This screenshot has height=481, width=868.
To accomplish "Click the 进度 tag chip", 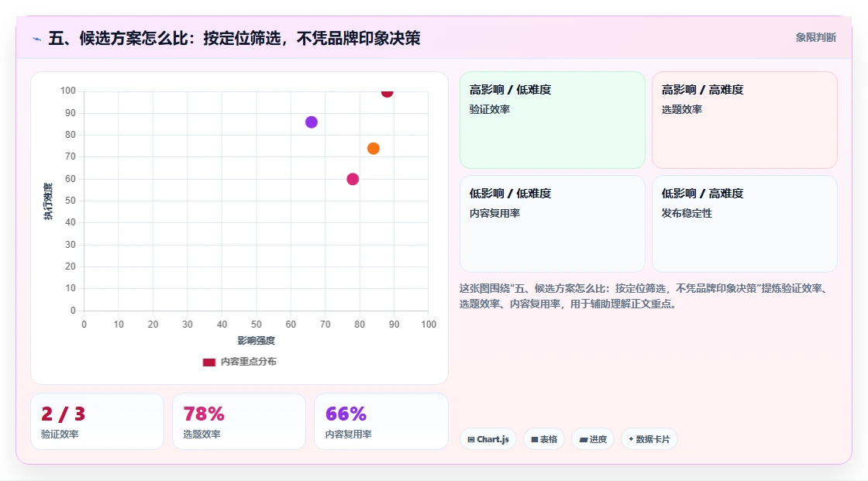I will click(x=593, y=439).
